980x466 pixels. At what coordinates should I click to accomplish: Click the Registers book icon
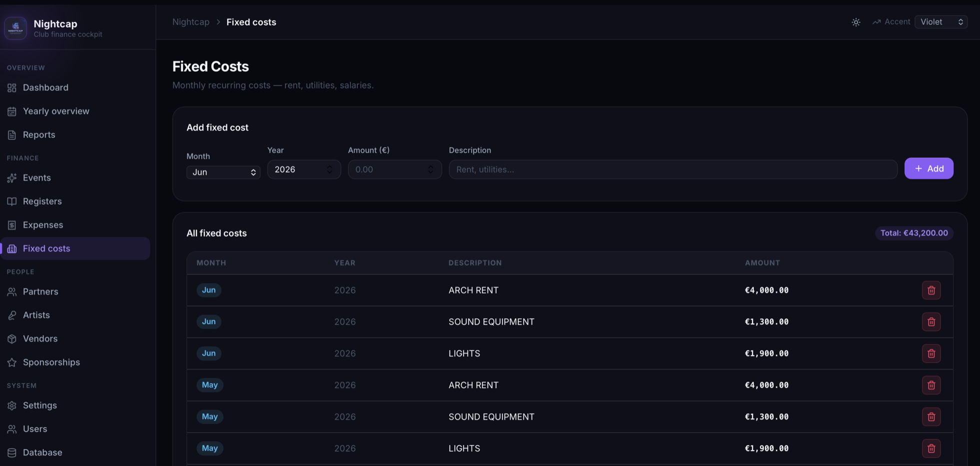click(12, 201)
